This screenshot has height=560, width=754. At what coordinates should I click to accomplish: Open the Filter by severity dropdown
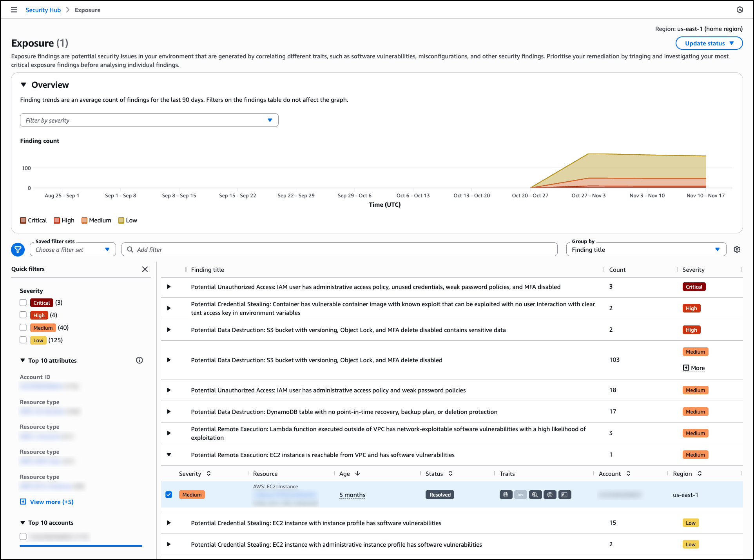click(x=149, y=120)
